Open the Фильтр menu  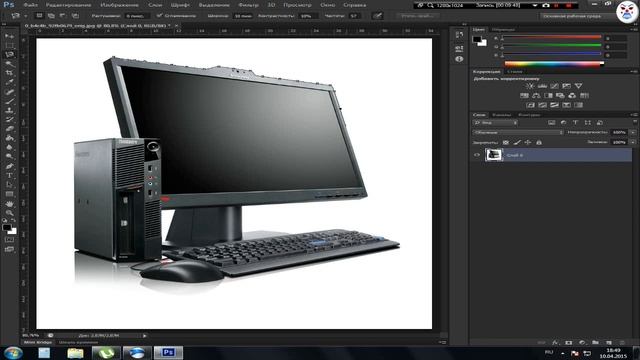(248, 5)
